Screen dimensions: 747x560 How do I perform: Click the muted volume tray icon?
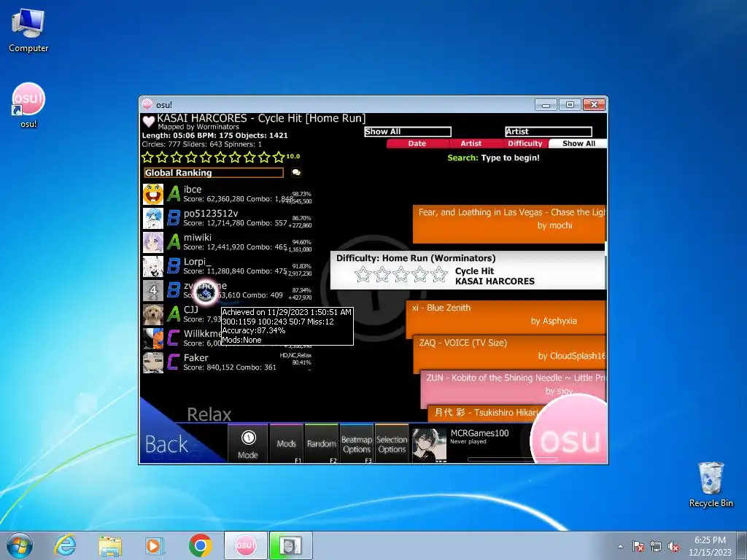pyautogui.click(x=673, y=546)
